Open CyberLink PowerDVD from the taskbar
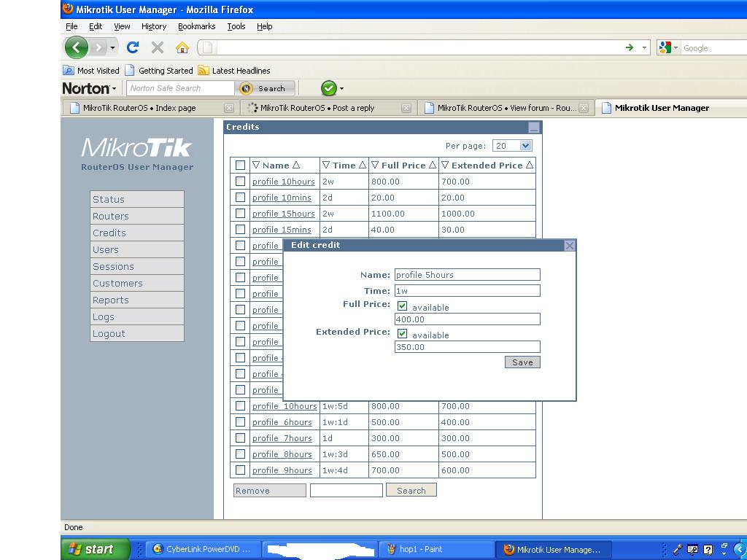 pos(202,549)
